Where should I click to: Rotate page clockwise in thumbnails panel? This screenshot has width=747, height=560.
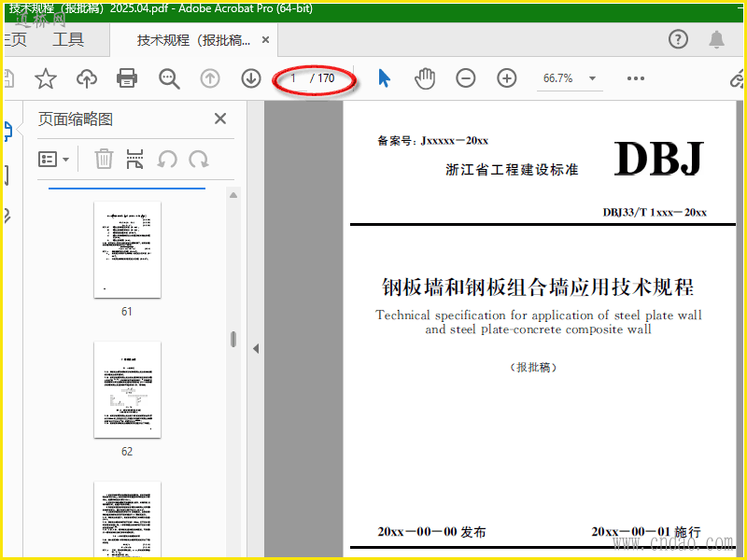click(x=198, y=159)
